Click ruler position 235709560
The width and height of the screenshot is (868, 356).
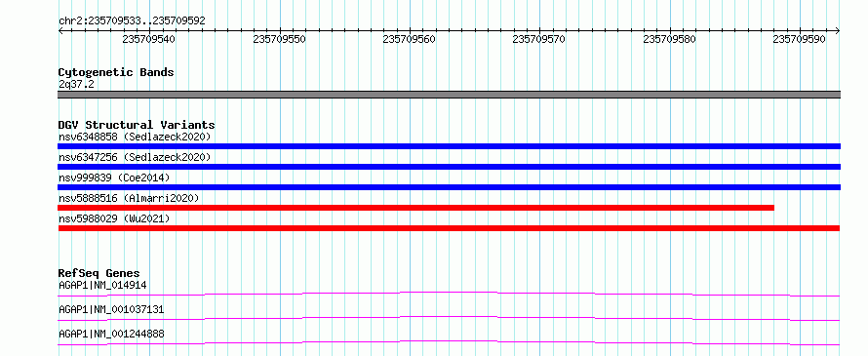click(410, 39)
